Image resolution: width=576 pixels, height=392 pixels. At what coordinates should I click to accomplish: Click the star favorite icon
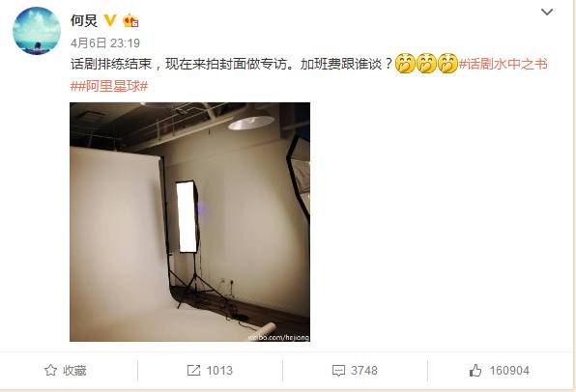[50, 371]
